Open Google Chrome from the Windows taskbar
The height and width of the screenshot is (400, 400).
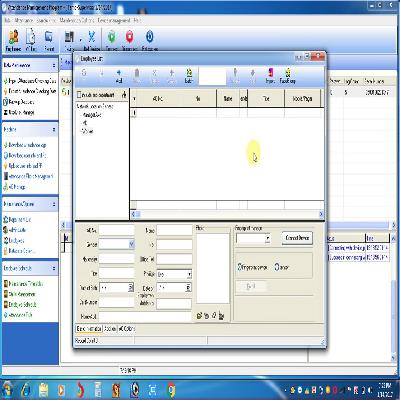click(x=171, y=389)
